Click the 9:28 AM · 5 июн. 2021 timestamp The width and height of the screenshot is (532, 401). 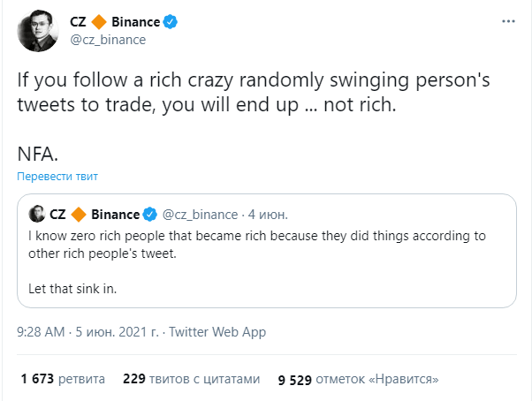point(87,332)
